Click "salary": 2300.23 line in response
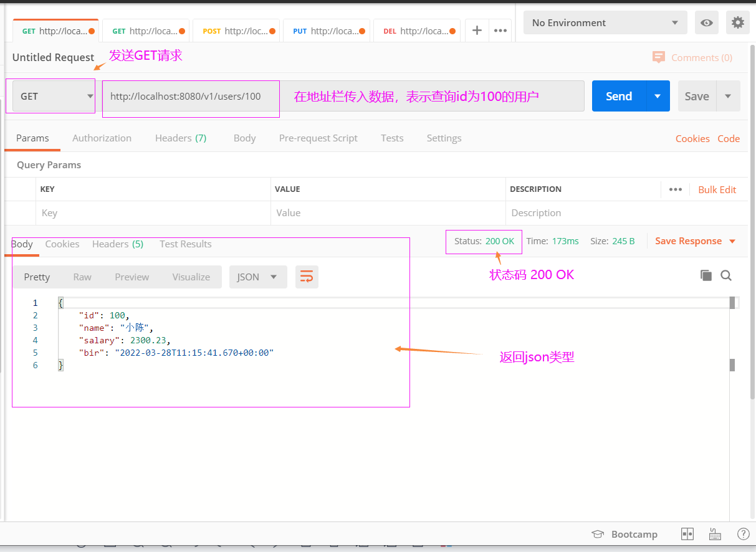Screen dimensions: 756x552 (125, 340)
